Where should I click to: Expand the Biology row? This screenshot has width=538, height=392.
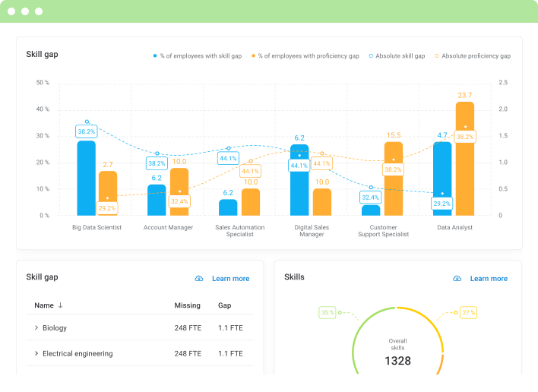click(36, 328)
